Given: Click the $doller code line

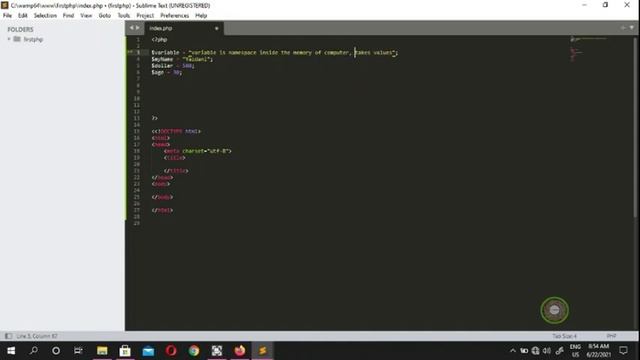Looking at the screenshot, I should click(173, 66).
